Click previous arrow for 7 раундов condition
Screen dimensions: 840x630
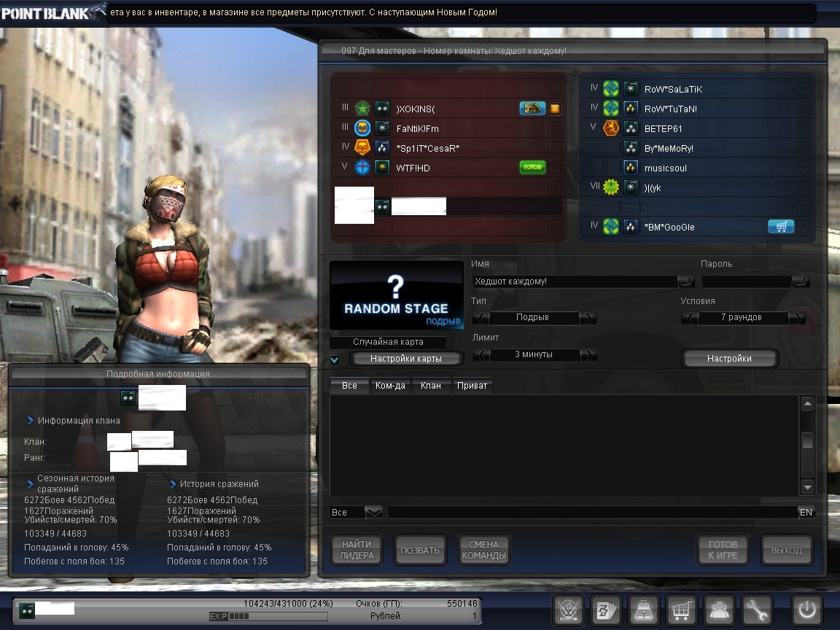pos(690,318)
